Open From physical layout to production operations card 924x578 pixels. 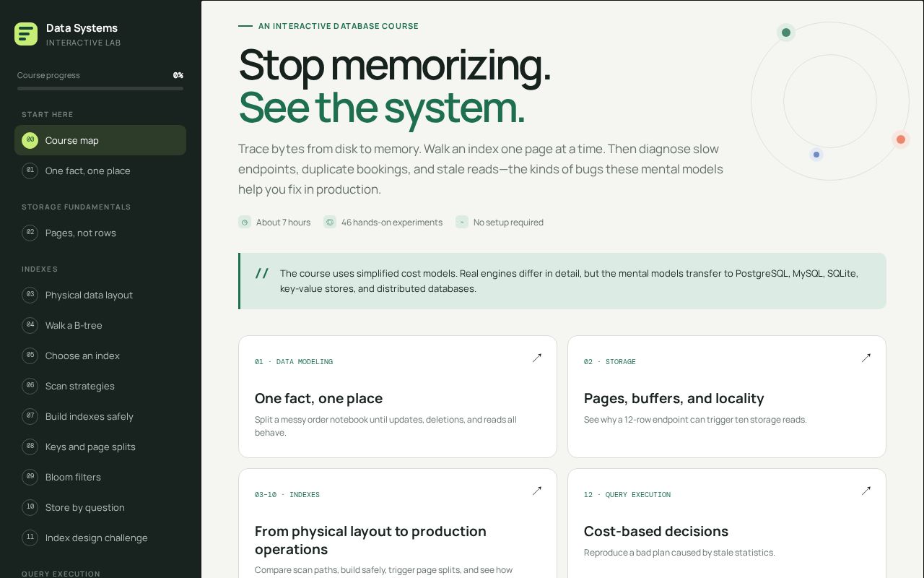click(x=398, y=524)
